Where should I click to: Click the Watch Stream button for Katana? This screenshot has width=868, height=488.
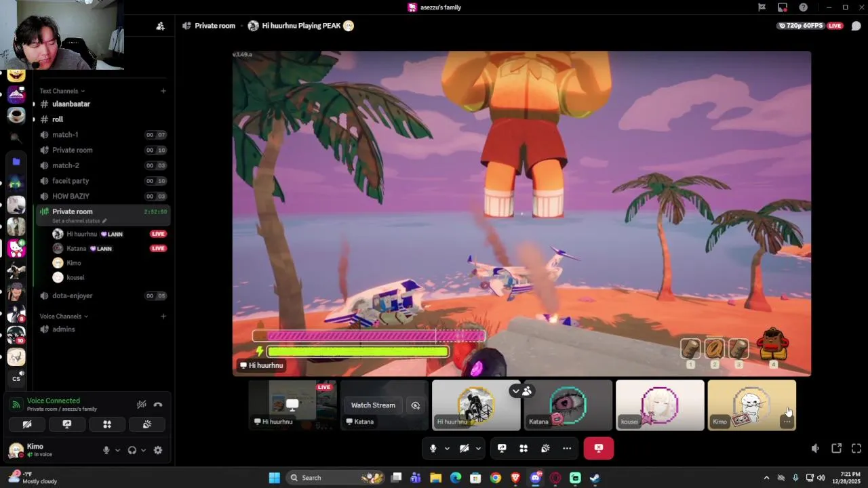373,405
